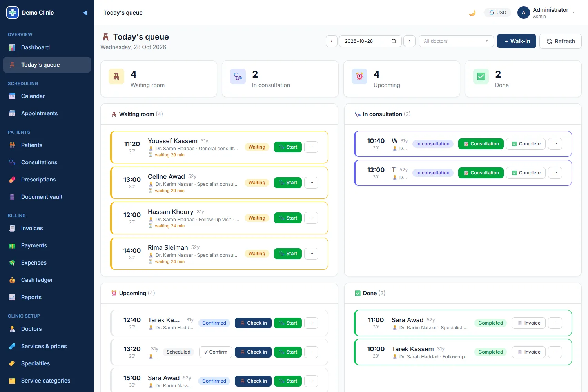588x392 pixels.
Task: Go to previous day arrow
Action: (332, 41)
